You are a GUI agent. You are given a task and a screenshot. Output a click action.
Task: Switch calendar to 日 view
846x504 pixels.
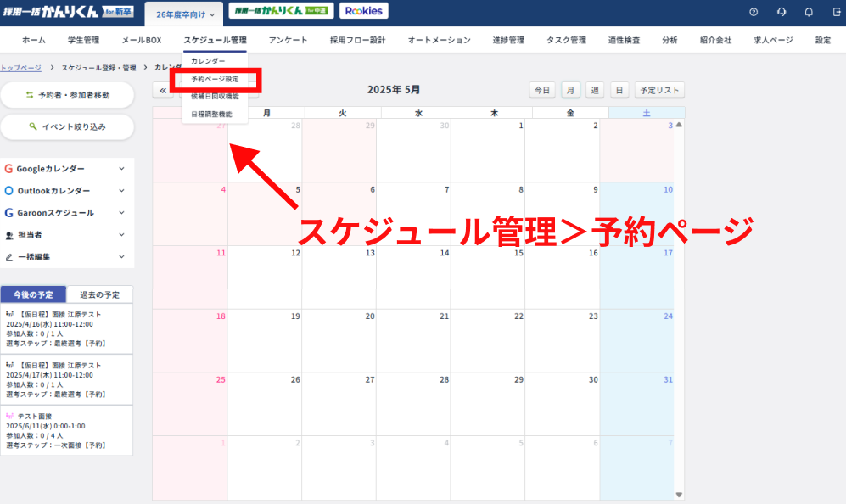[619, 90]
